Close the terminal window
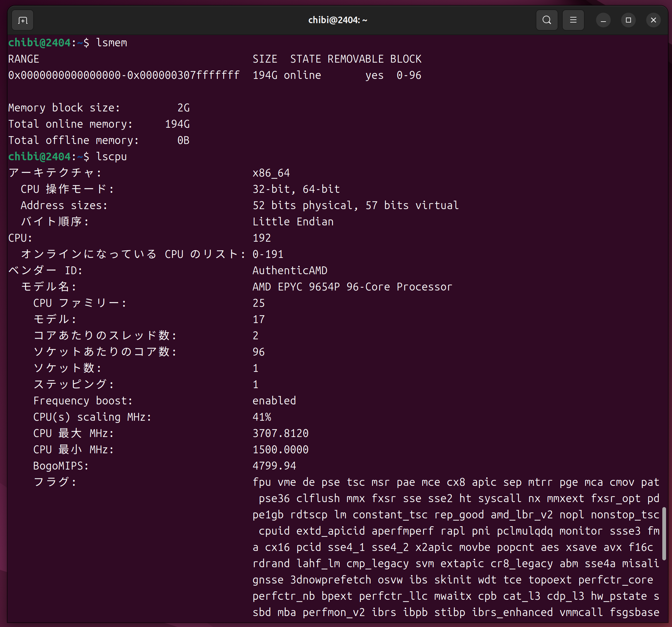 (x=653, y=20)
